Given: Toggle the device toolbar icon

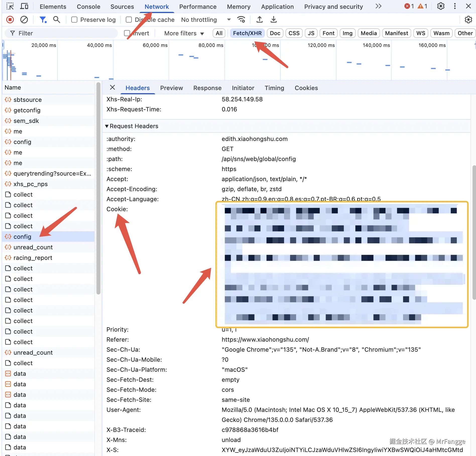Looking at the screenshot, I should tap(24, 6).
